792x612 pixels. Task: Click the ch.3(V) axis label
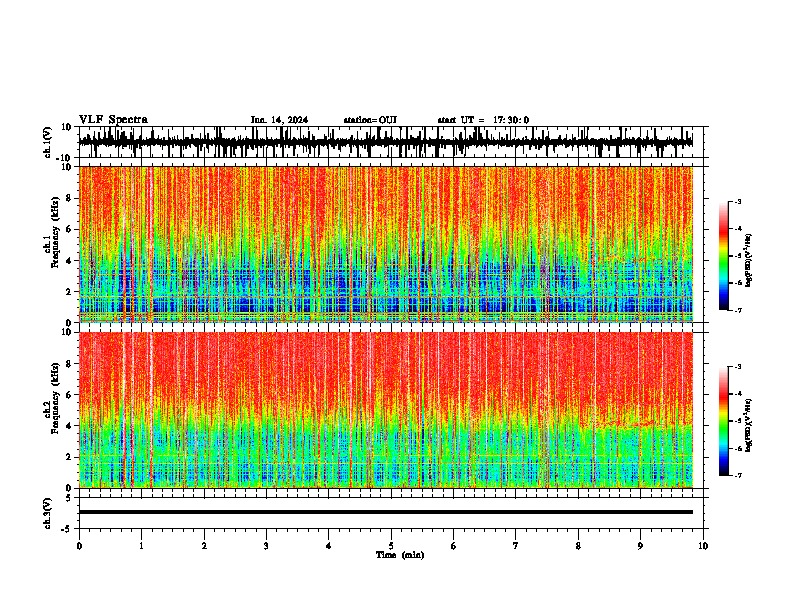48,514
